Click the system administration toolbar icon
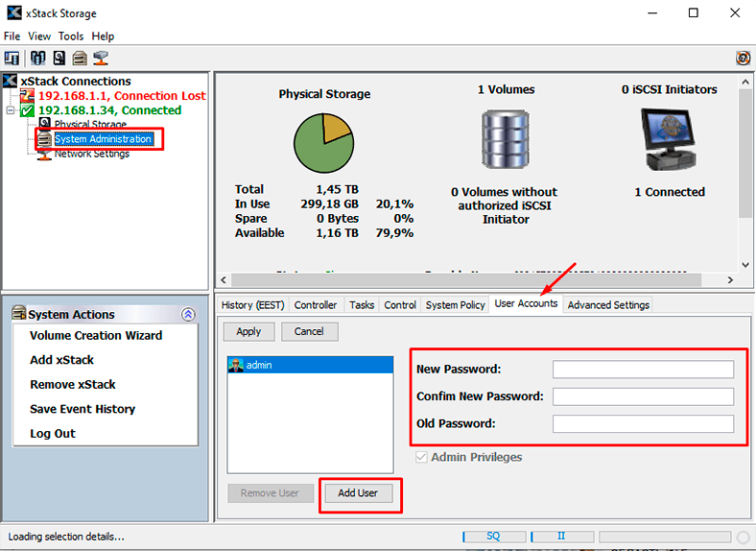Viewport: 756px width, 551px height. point(80,58)
